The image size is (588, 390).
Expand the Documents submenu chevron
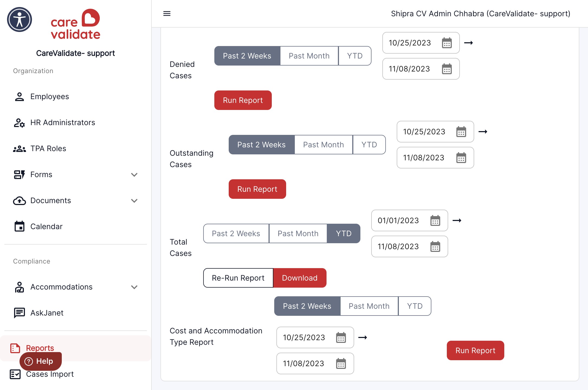134,201
